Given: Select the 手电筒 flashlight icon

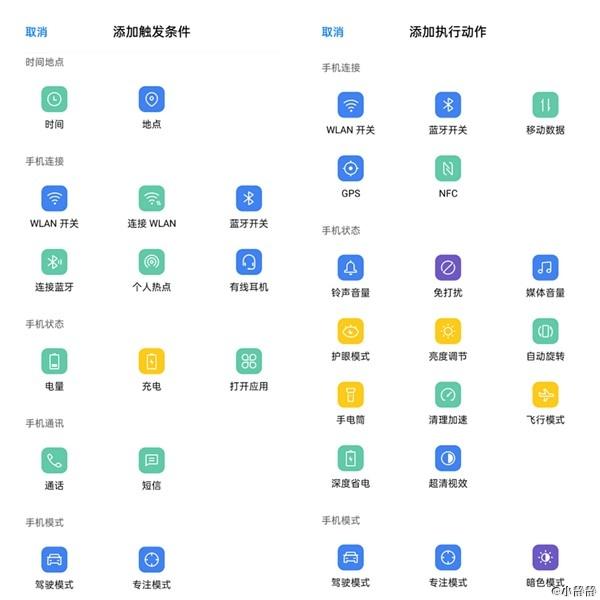Looking at the screenshot, I should coord(351,395).
